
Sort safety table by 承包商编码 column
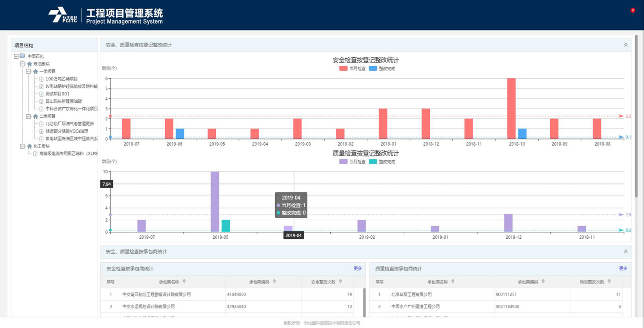pyautogui.click(x=274, y=281)
